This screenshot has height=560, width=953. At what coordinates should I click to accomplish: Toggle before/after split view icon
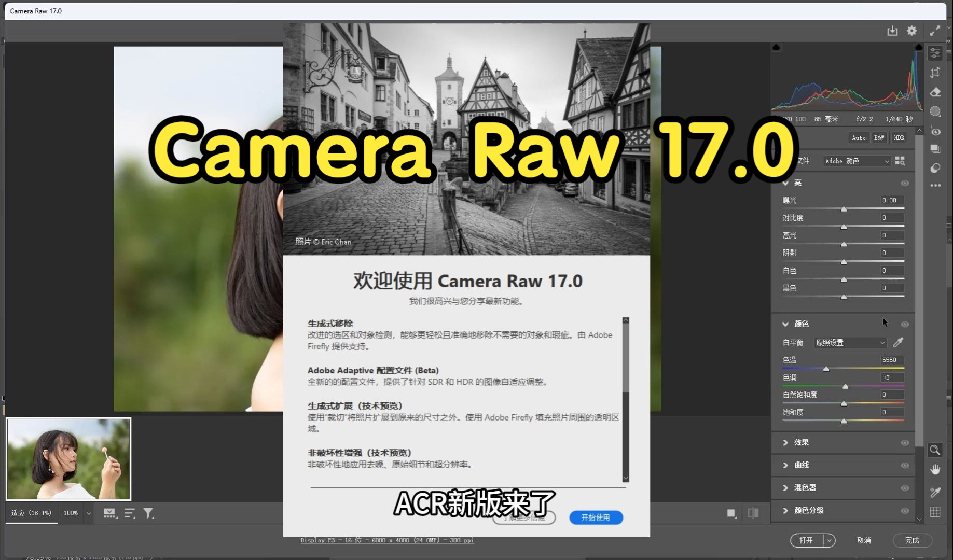click(753, 513)
